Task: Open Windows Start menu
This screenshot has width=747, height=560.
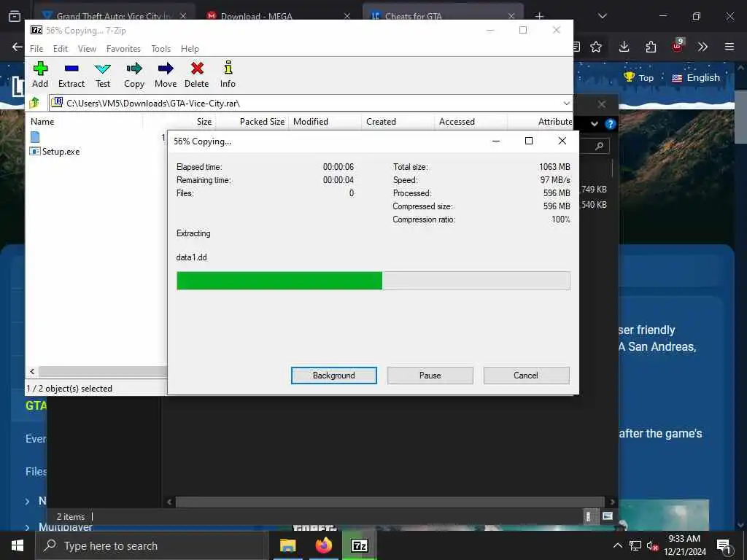Action: (x=18, y=545)
